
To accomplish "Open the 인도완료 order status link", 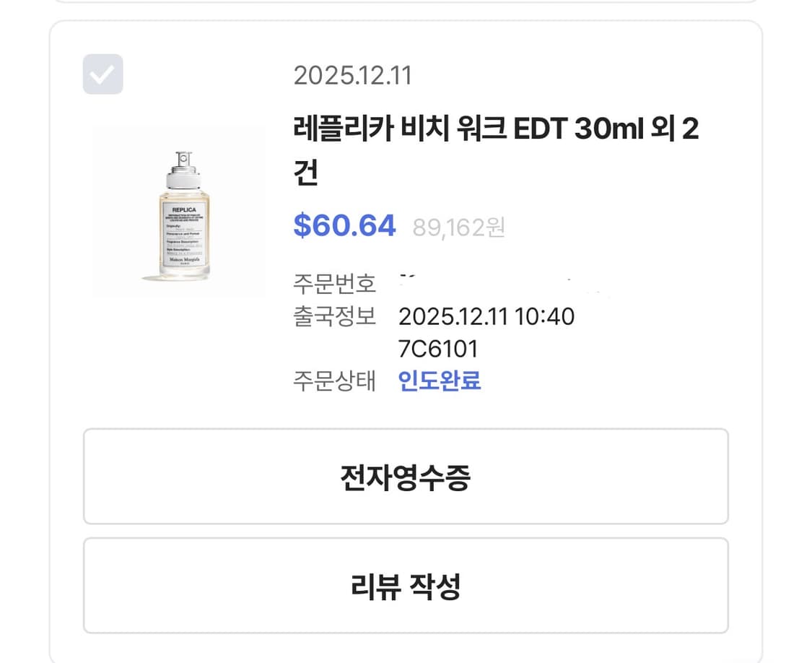I will (440, 381).
